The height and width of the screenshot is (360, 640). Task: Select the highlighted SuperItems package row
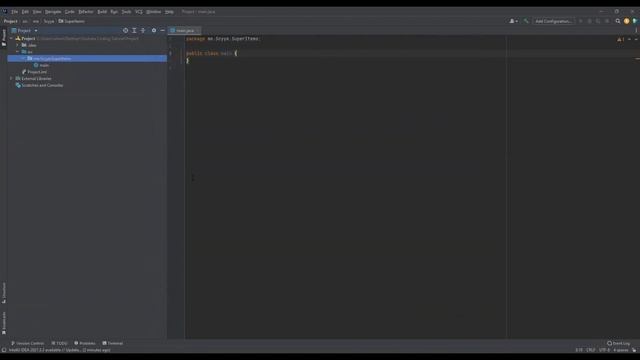coord(87,59)
